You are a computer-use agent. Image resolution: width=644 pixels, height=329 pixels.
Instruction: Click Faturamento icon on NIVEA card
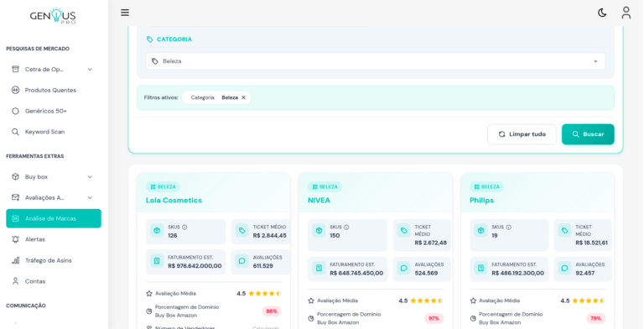pyautogui.click(x=319, y=268)
